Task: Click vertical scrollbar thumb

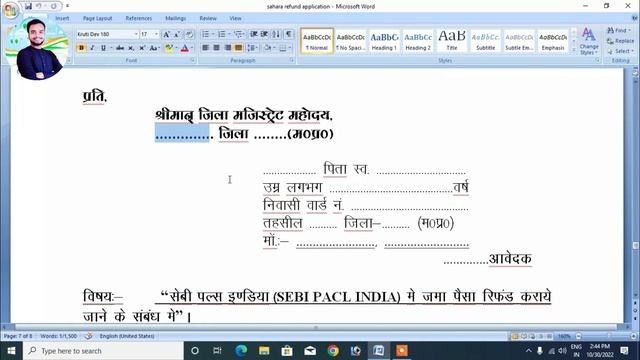Action: coord(636,245)
